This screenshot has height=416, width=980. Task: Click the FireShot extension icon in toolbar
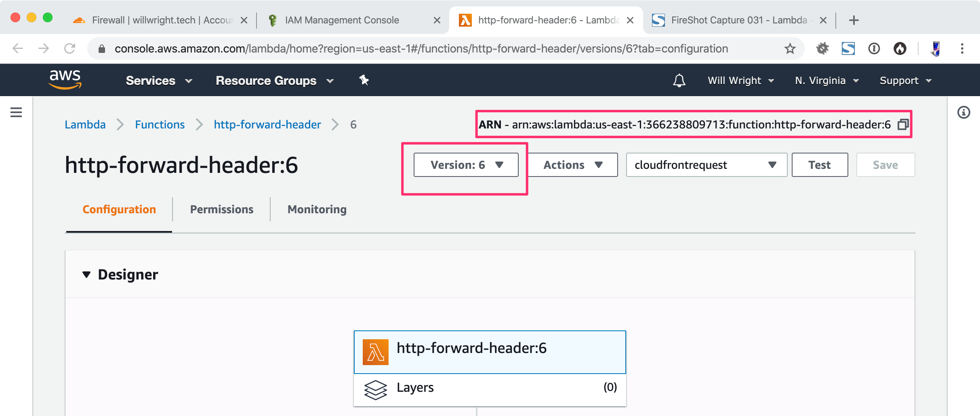click(848, 48)
